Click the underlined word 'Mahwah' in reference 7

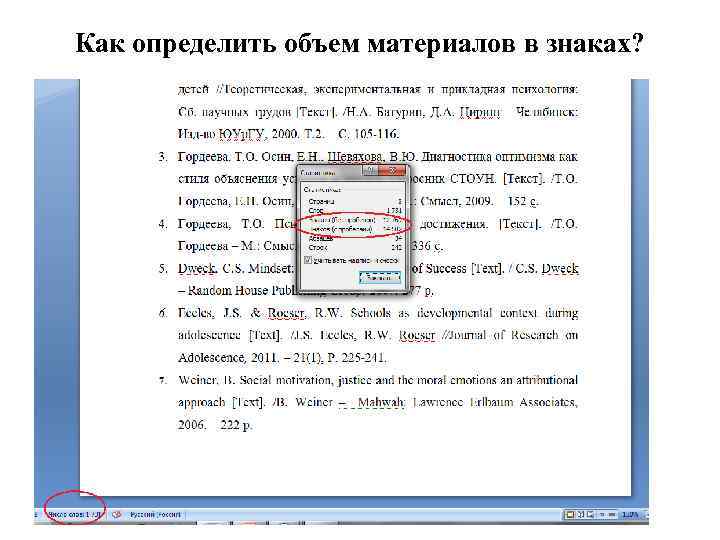381,402
